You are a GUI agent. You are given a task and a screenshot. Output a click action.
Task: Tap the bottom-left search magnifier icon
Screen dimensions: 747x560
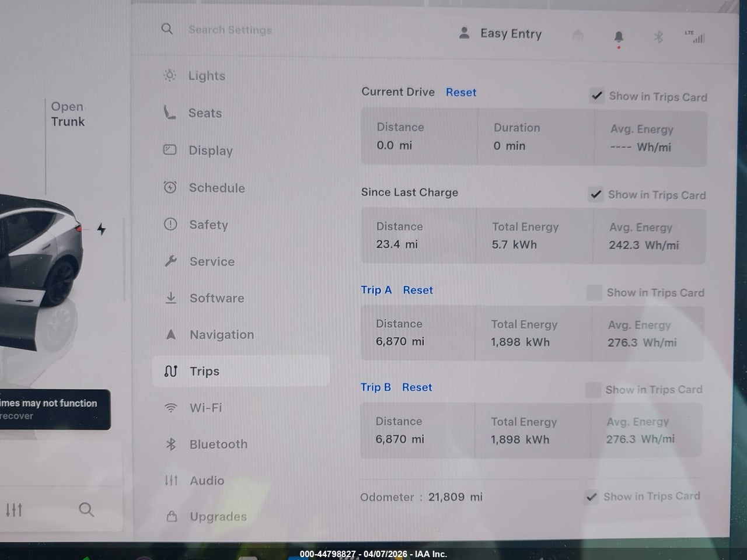click(86, 510)
